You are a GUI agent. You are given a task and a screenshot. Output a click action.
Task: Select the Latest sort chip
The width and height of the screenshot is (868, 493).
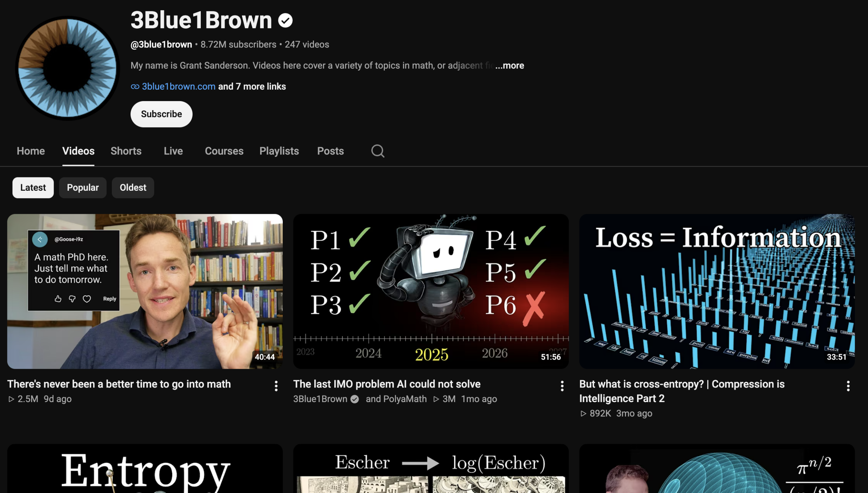click(33, 188)
